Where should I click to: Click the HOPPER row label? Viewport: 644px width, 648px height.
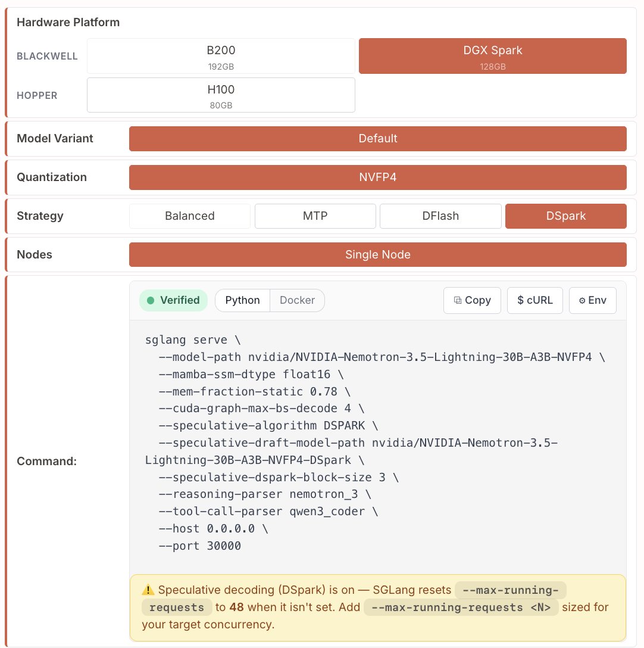click(x=37, y=95)
